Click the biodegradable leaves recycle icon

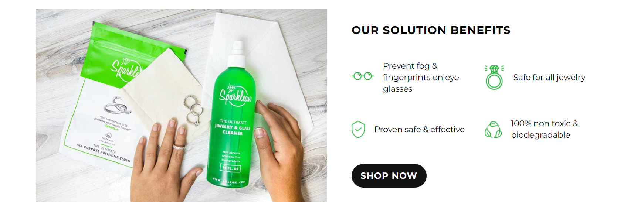[493, 129]
